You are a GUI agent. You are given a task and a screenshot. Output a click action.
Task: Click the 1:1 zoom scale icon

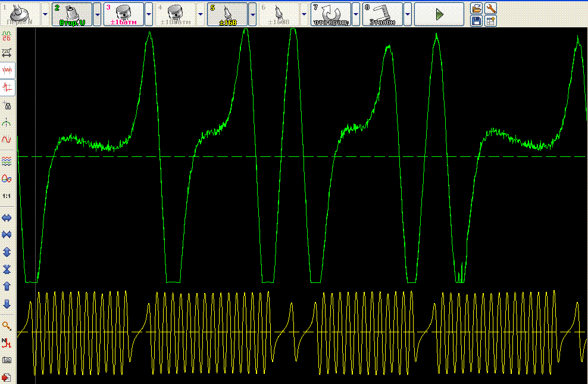coord(8,194)
